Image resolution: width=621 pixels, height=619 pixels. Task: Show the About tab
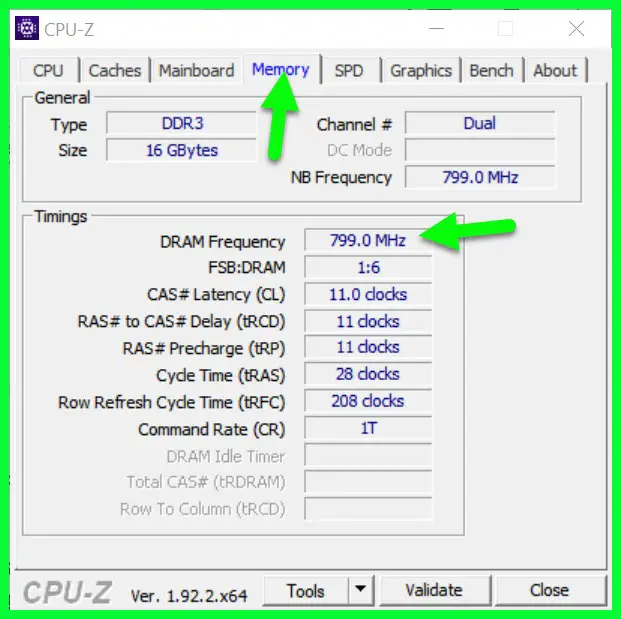click(555, 70)
